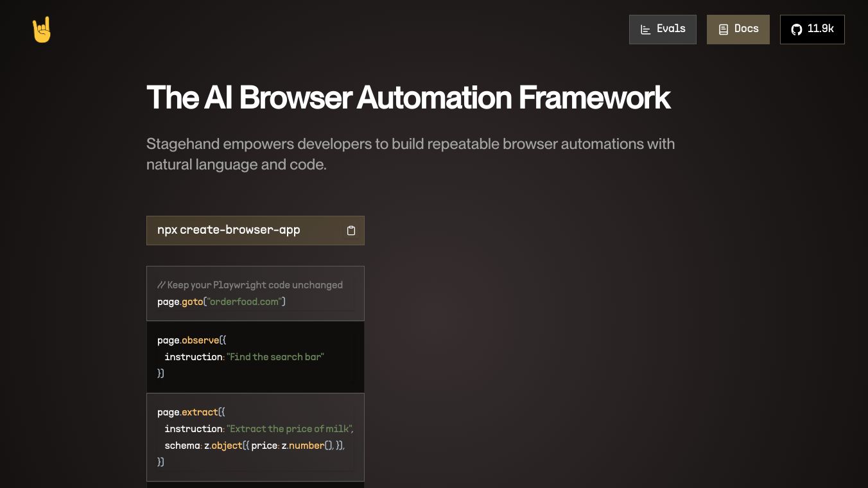868x488 pixels.
Task: Click the "Find the search bar" instruction text
Action: point(275,357)
